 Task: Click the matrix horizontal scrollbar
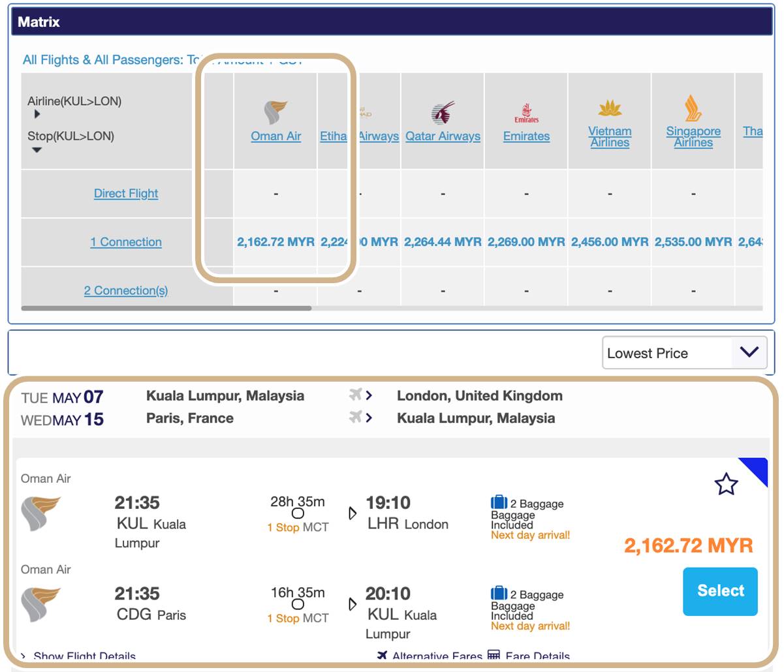pyautogui.click(x=166, y=308)
